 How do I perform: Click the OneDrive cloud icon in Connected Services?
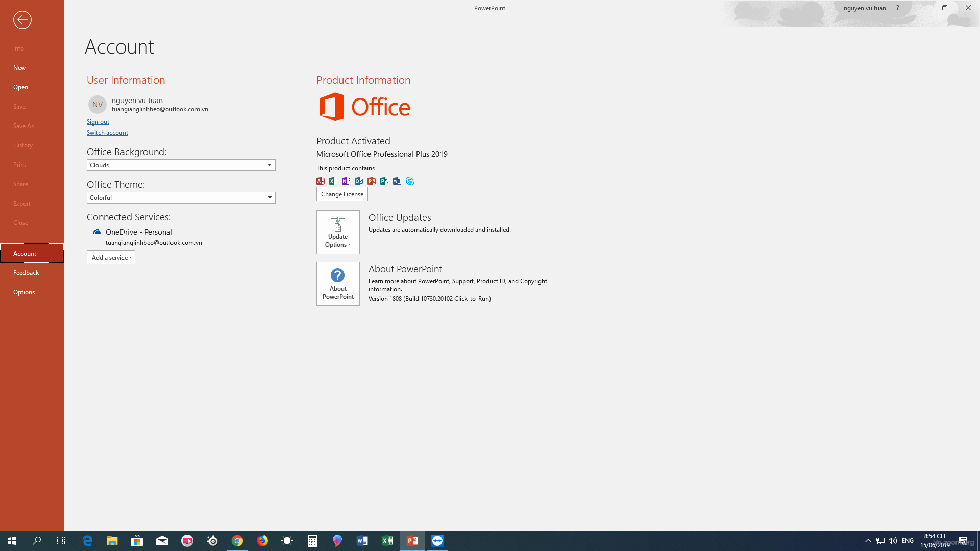(97, 232)
